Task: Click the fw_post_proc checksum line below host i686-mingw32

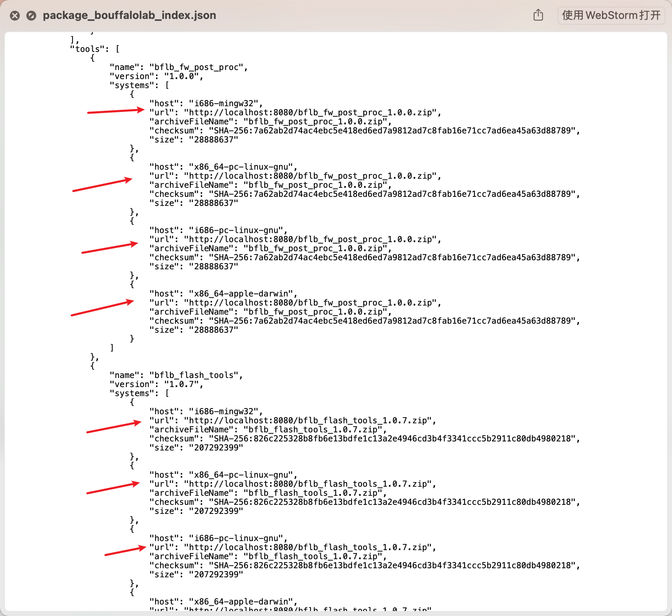Action: (x=364, y=131)
